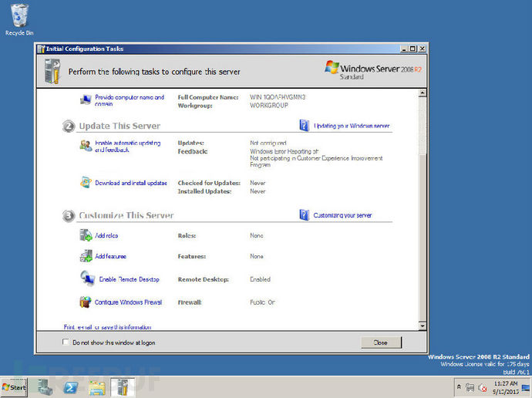Image resolution: width=532 pixels, height=398 pixels.
Task: Open Provide computer name and domain link
Action: coord(130,100)
